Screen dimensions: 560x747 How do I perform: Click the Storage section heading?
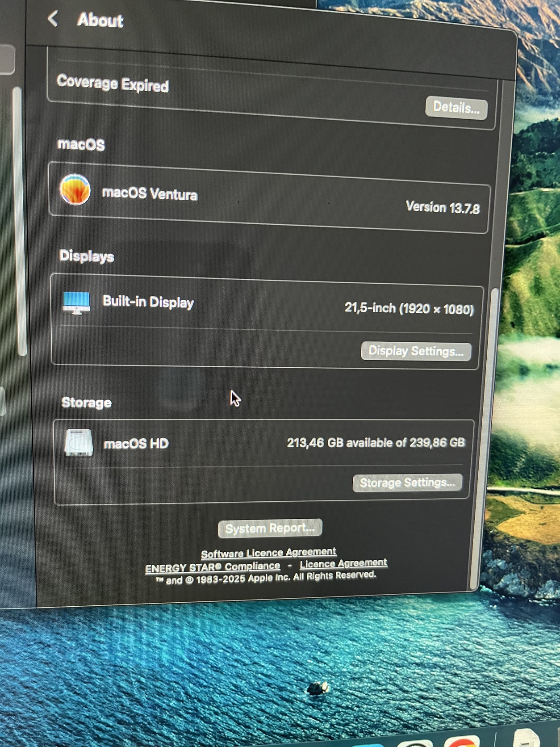87,402
